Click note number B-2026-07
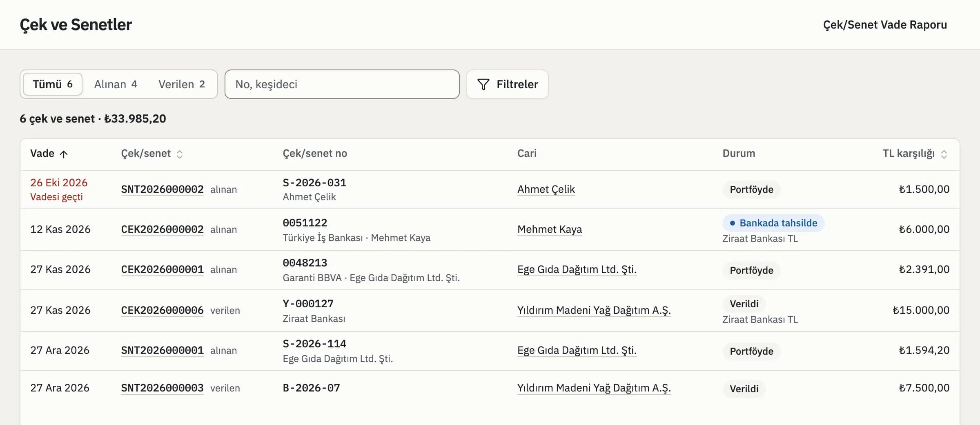 click(x=311, y=388)
